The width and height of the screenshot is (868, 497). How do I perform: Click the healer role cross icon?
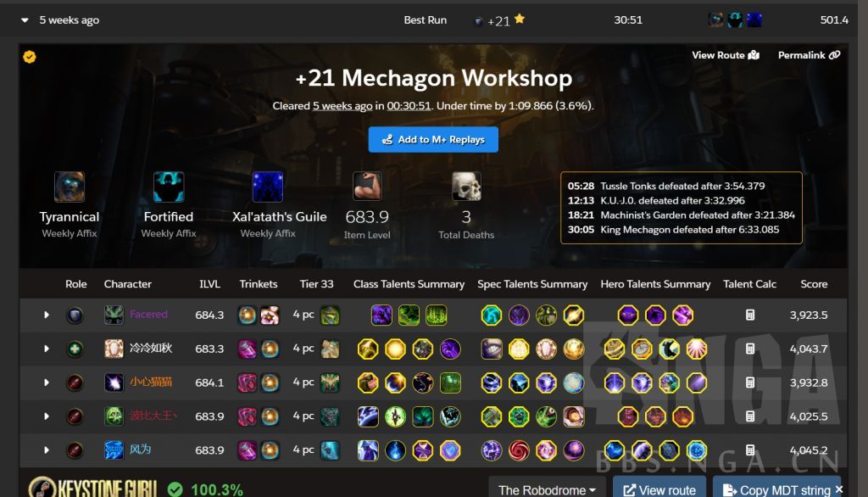pos(75,349)
